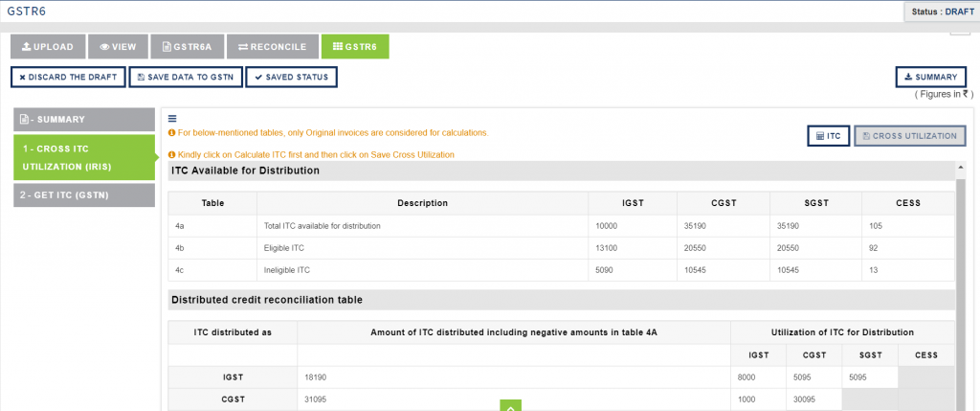Click the amount 18190 in IGST row
Viewport: 980px width, 411px height.
click(316, 377)
